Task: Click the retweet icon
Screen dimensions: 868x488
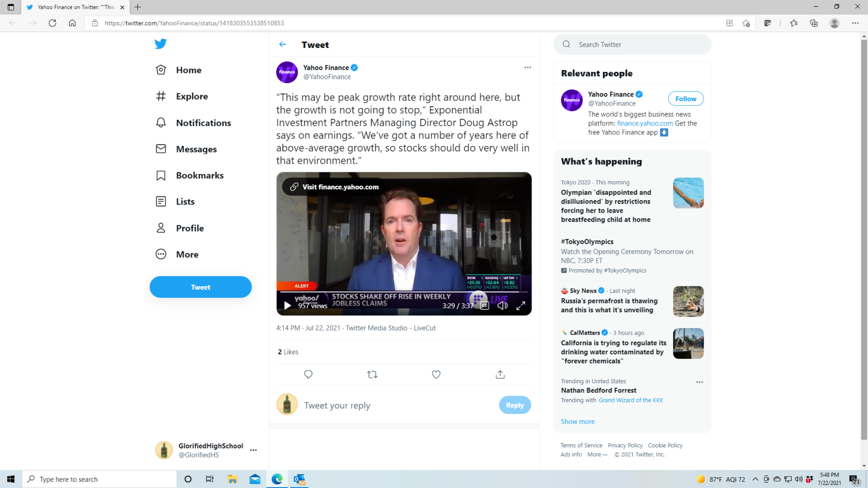Action: [372, 375]
